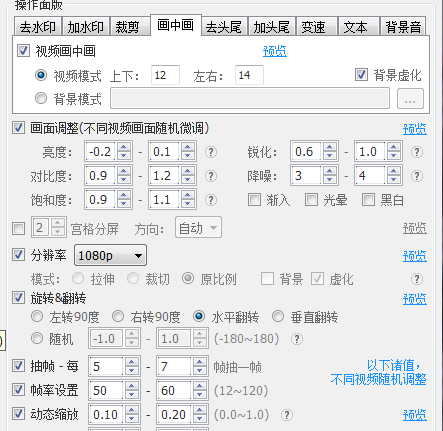The image size is (443, 431).
Task: Enable 黑白 black-white checkbox
Action: [x=368, y=200]
